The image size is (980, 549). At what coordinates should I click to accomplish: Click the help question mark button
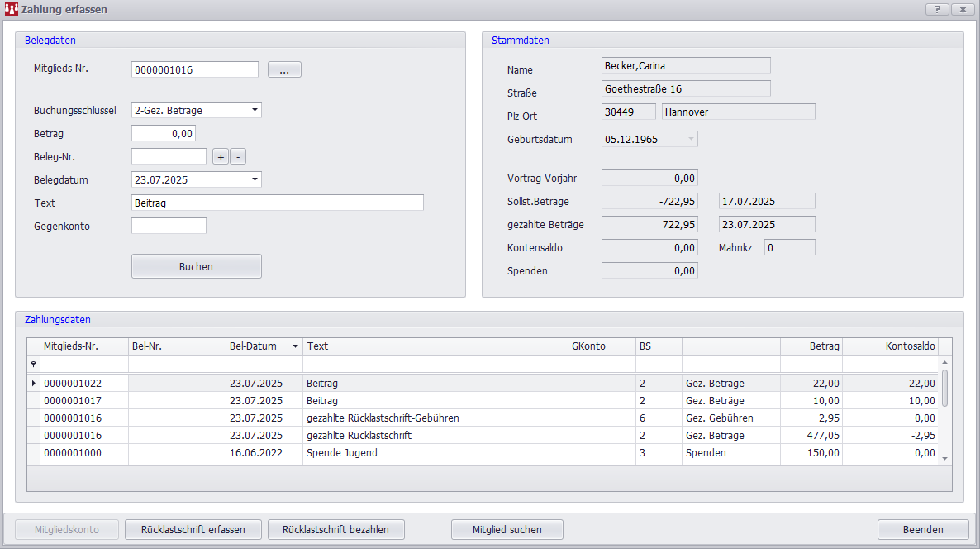pyautogui.click(x=936, y=9)
